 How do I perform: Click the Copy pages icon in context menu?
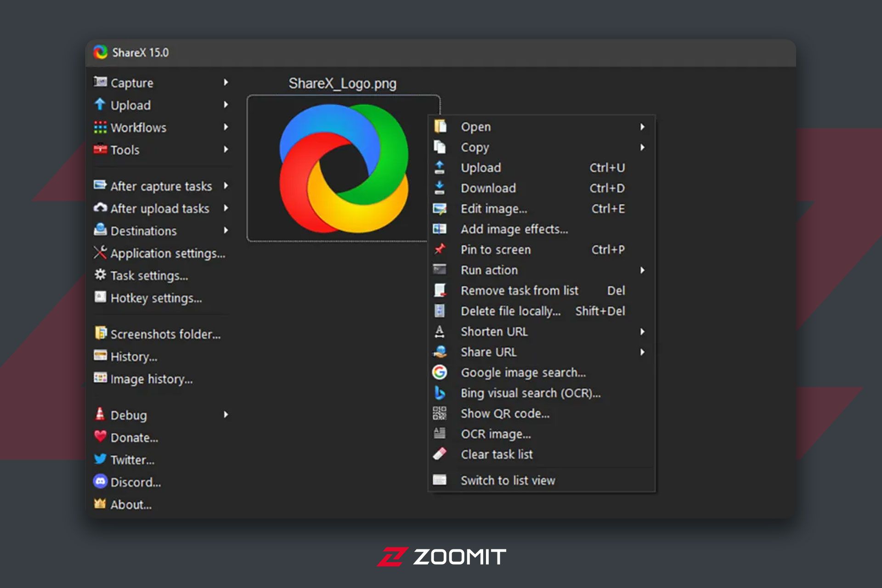point(440,147)
